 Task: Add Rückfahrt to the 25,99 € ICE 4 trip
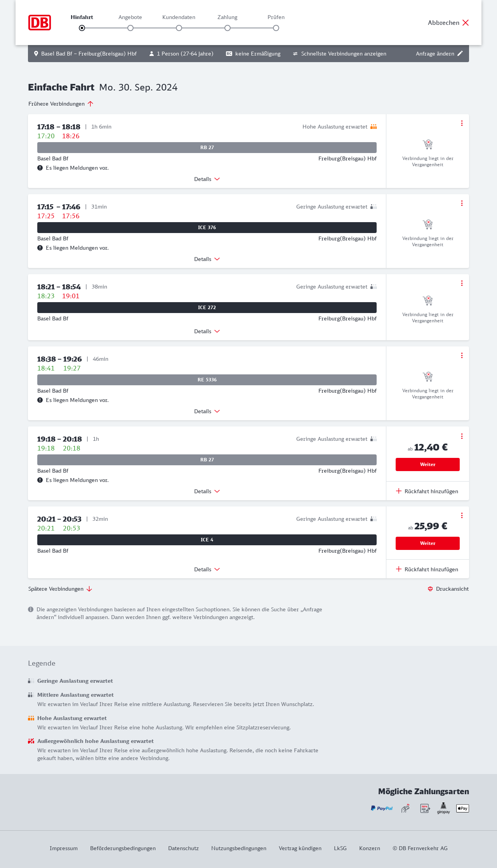click(427, 569)
